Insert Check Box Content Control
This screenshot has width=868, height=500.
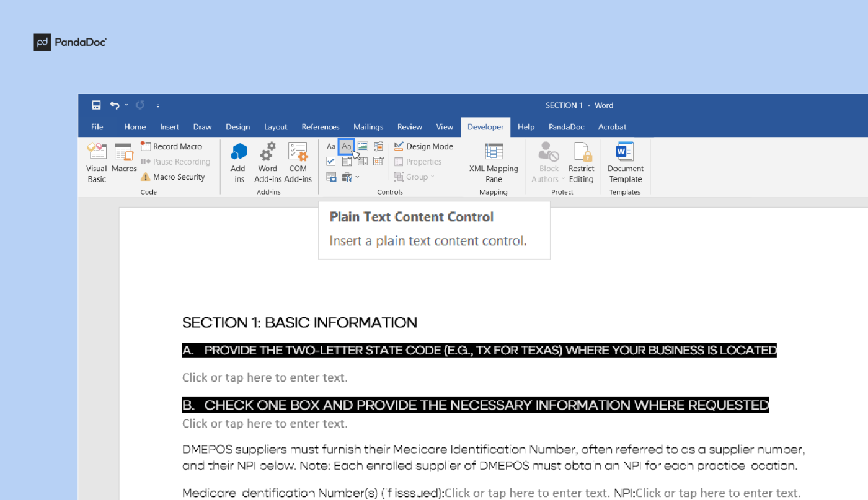tap(331, 162)
